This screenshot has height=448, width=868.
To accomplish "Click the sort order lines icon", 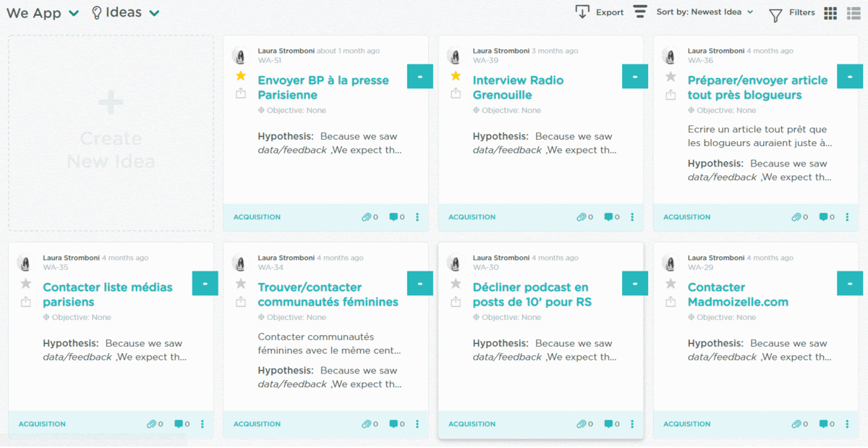I will pos(640,12).
